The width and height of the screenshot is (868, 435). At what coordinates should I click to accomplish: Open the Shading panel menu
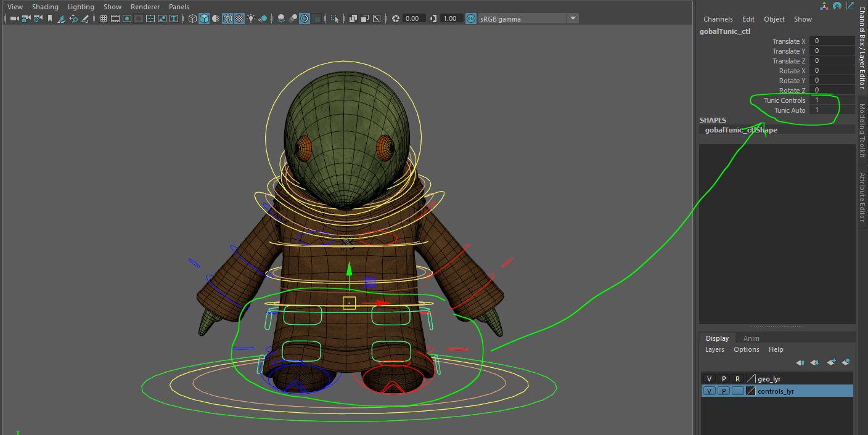tap(45, 7)
